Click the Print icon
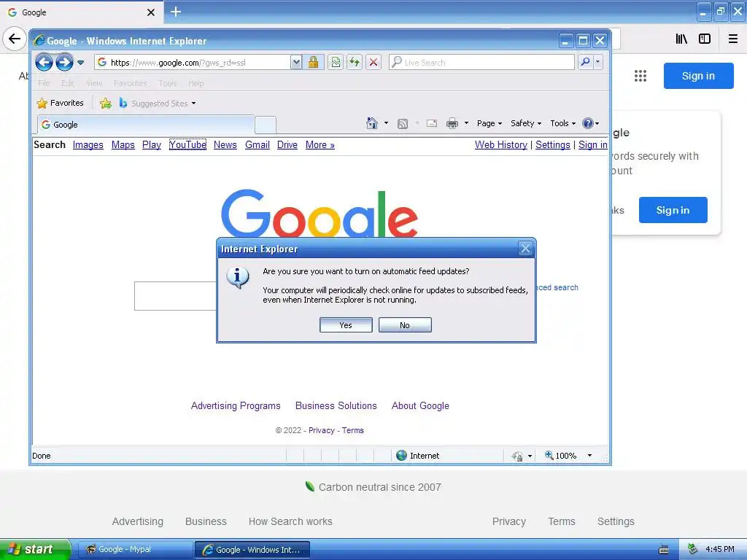 [x=452, y=124]
